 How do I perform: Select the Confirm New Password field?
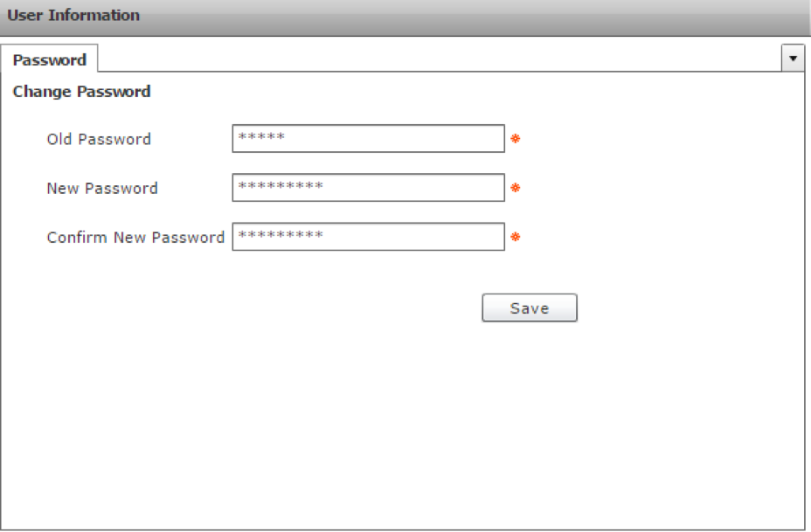(x=368, y=237)
